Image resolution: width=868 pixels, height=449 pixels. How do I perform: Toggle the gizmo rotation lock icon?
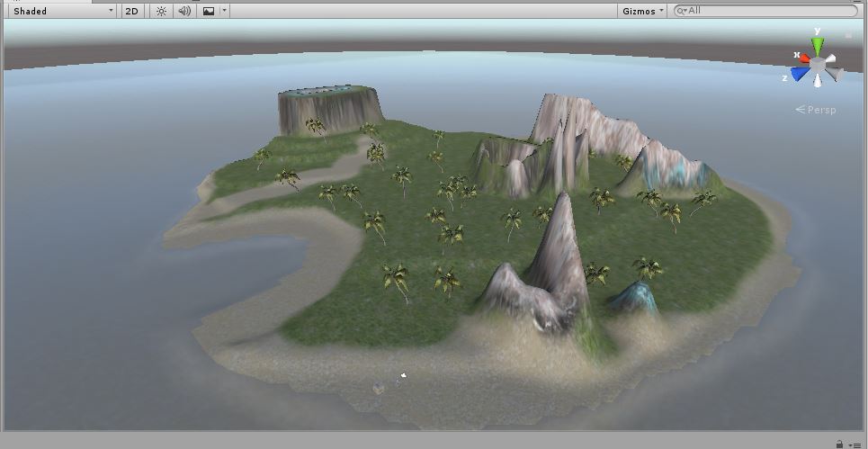tap(848, 35)
